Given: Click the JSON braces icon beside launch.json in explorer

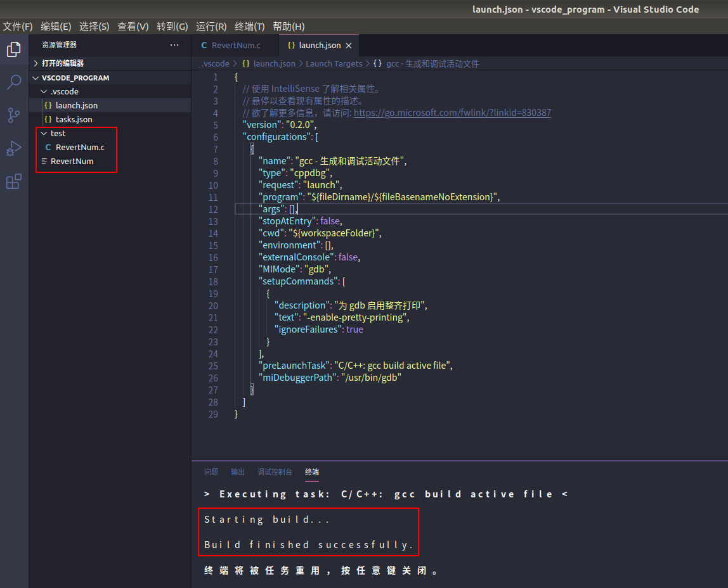Looking at the screenshot, I should (x=48, y=105).
